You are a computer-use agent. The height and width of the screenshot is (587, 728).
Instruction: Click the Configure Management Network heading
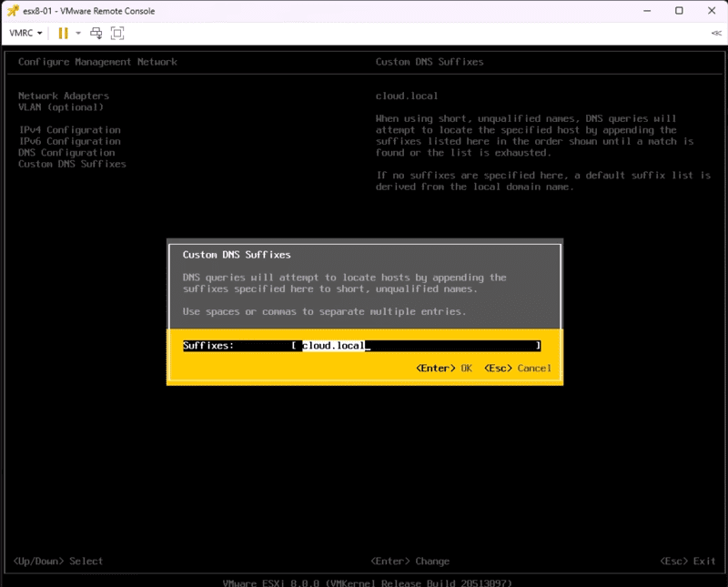(97, 62)
